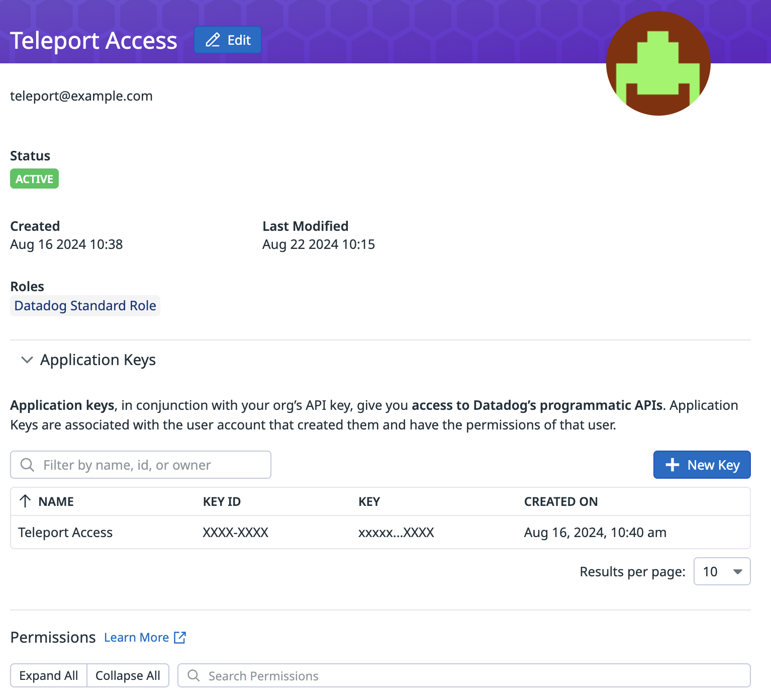Click the service account avatar image
This screenshot has height=700, width=771.
[658, 62]
